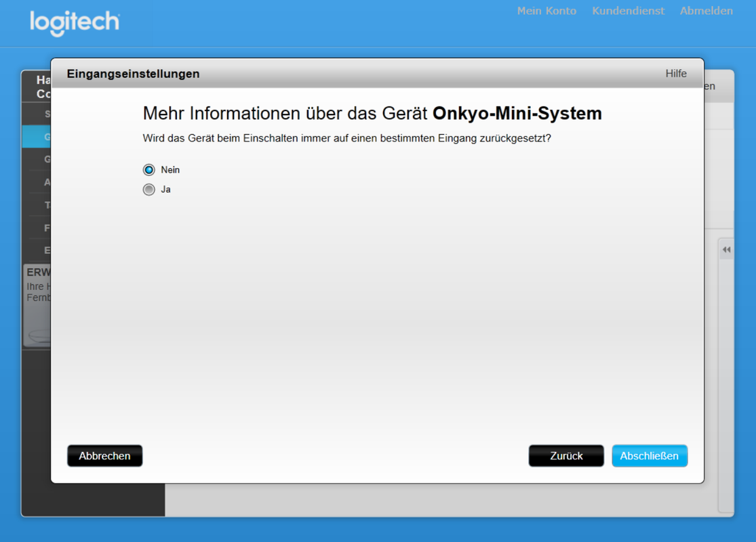The height and width of the screenshot is (542, 756).
Task: Open the Kundendienst header link
Action: pos(629,11)
